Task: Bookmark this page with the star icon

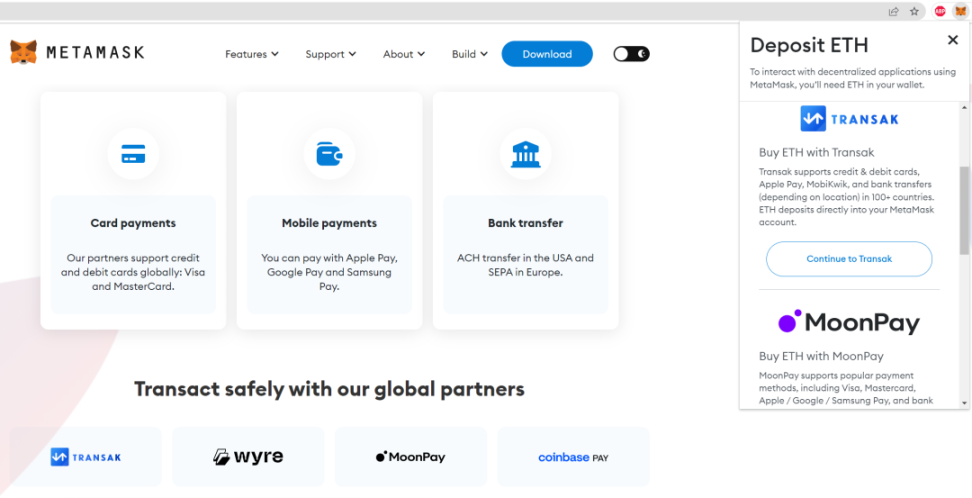Action: pos(914,11)
